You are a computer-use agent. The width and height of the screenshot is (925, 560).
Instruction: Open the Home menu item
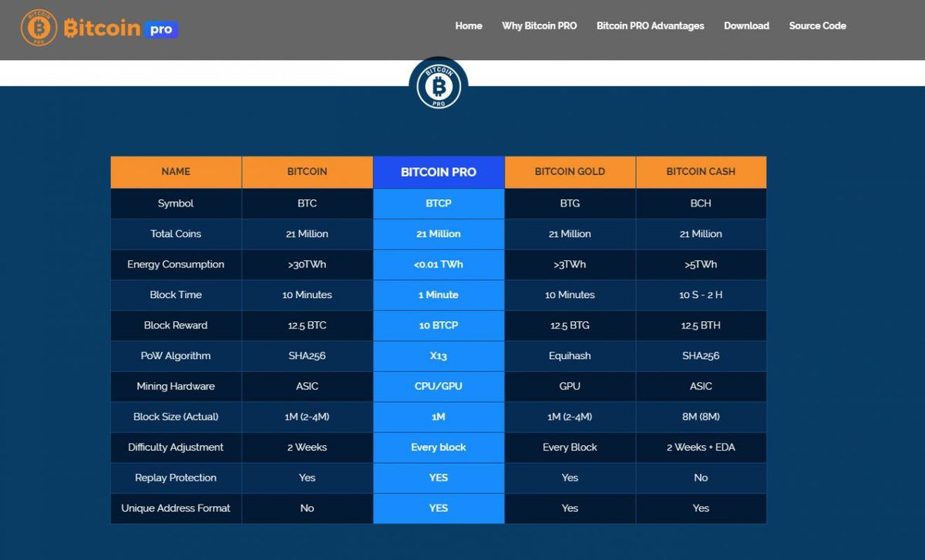coord(469,25)
